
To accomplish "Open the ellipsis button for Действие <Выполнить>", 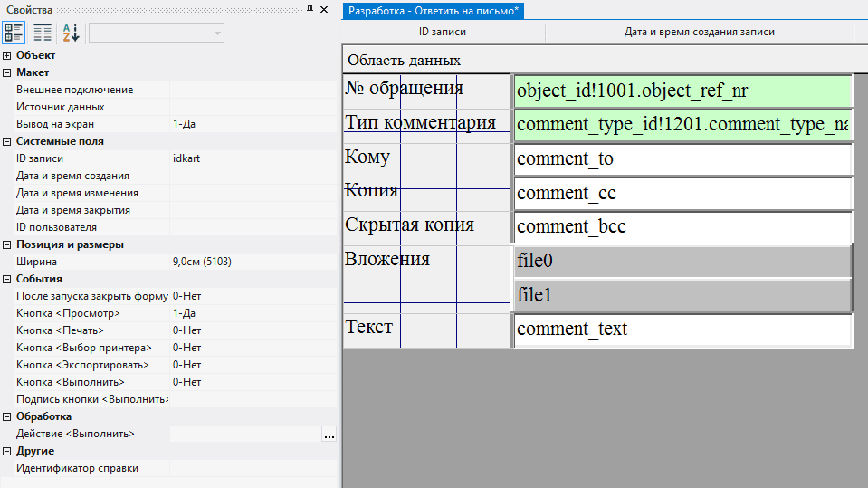I will [329, 435].
